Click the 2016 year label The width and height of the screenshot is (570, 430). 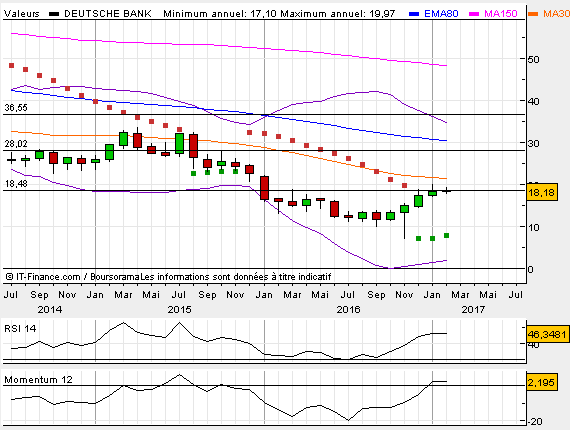pos(348,310)
